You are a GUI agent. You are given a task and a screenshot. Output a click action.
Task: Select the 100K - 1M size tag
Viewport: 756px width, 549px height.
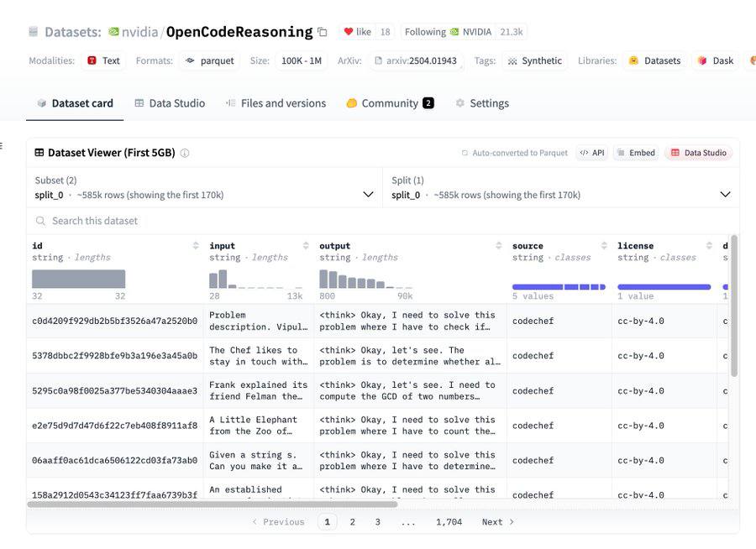(302, 60)
